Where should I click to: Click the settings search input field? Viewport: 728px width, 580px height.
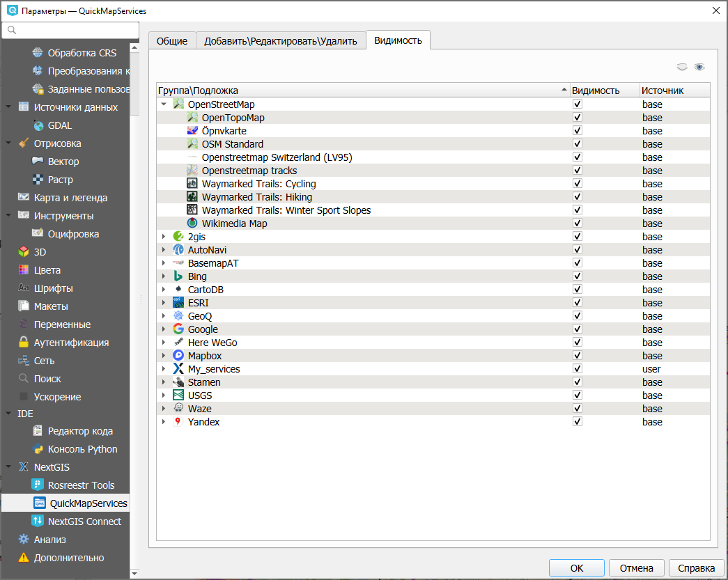pyautogui.click(x=70, y=30)
